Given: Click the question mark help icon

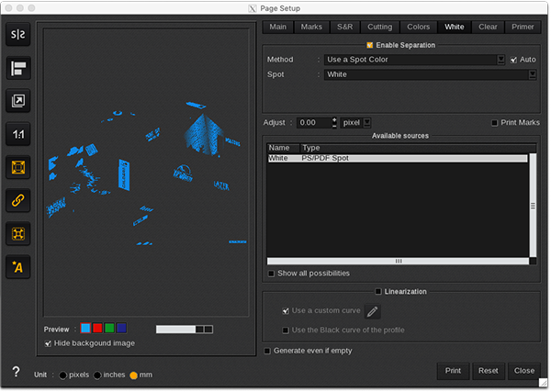Looking at the screenshot, I should click(16, 371).
